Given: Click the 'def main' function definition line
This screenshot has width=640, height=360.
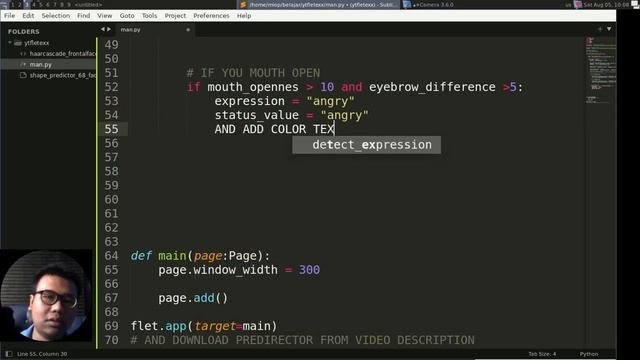Looking at the screenshot, I should pos(200,256).
